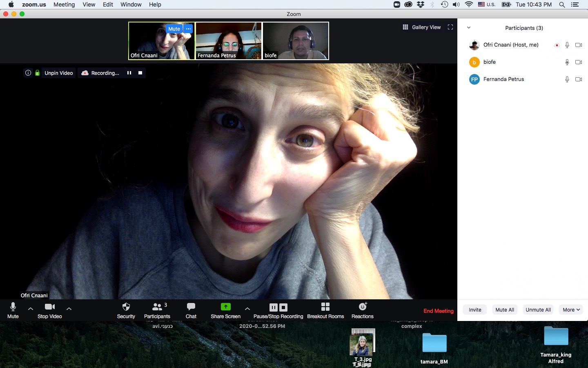Expand share screen options arrow
The height and width of the screenshot is (368, 588).
tap(247, 309)
